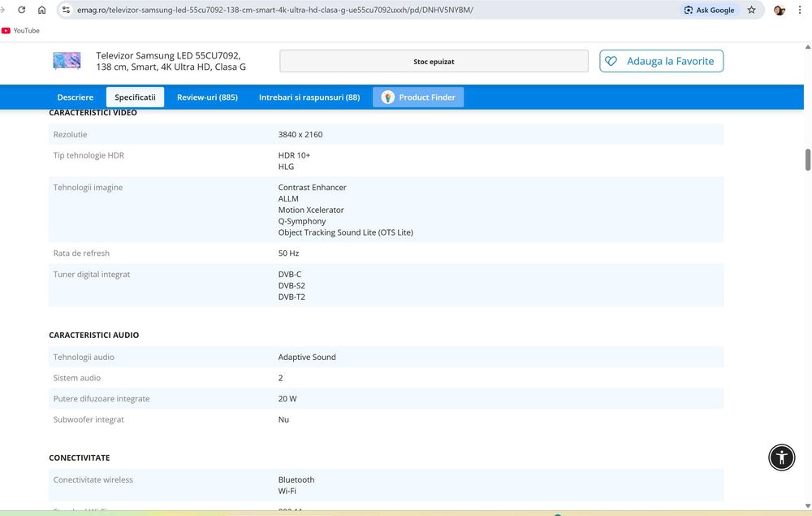Click the Subwoofer integrat value Nu
This screenshot has width=812, height=516.
pos(283,419)
